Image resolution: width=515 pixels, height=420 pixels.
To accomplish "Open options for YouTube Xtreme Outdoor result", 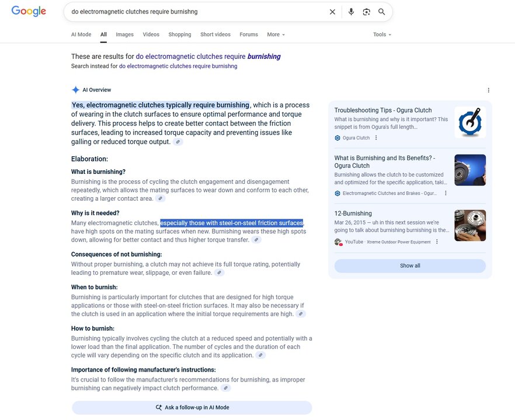I will click(x=437, y=242).
